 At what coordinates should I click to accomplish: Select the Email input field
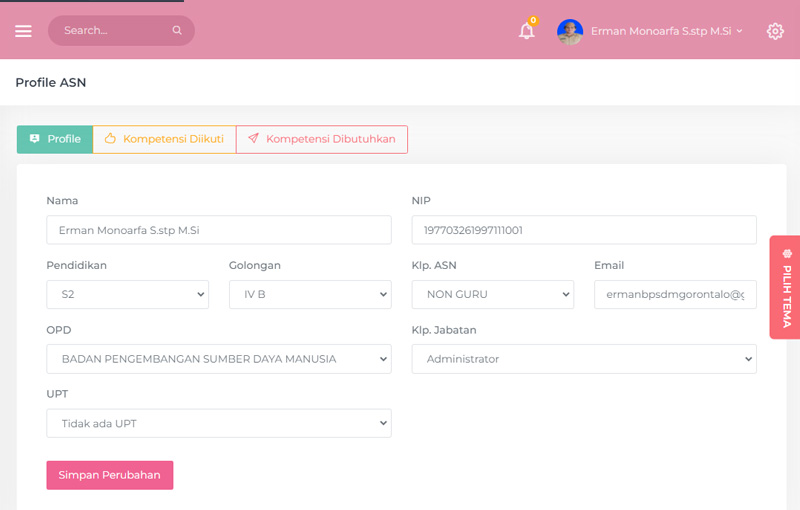point(675,294)
